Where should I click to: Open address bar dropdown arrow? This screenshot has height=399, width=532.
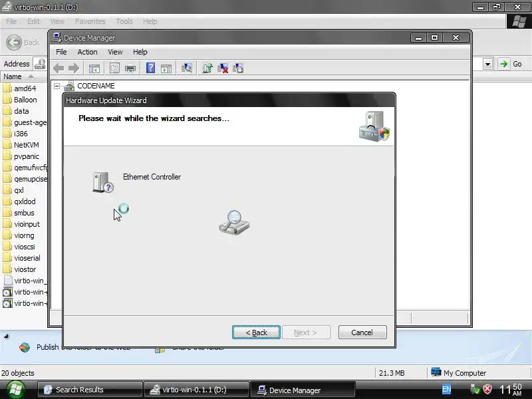pos(488,64)
